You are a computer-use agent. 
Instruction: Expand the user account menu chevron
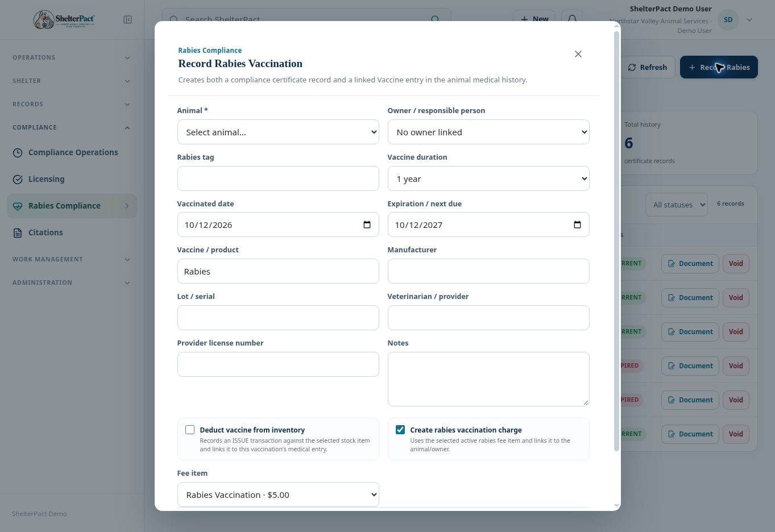tap(749, 20)
